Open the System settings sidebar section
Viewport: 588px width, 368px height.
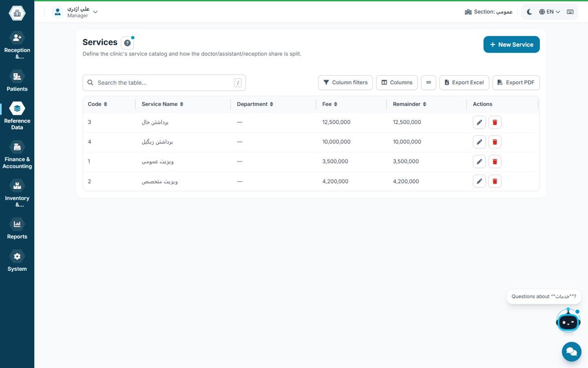tap(17, 262)
